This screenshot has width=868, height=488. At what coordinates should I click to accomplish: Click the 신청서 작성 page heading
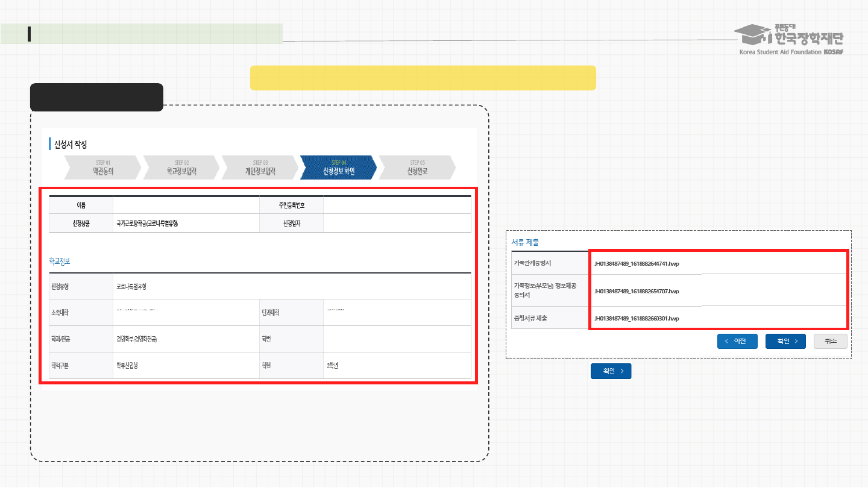click(71, 145)
